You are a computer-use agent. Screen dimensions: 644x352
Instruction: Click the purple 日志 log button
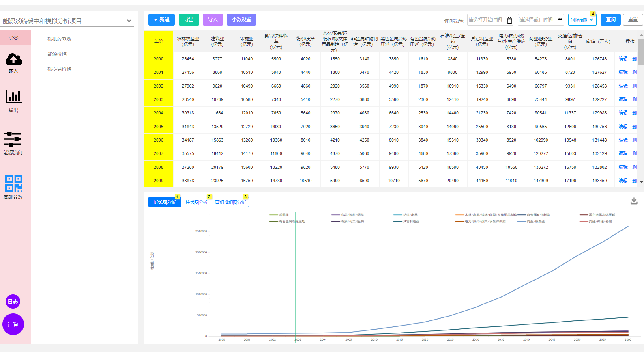coord(13,302)
